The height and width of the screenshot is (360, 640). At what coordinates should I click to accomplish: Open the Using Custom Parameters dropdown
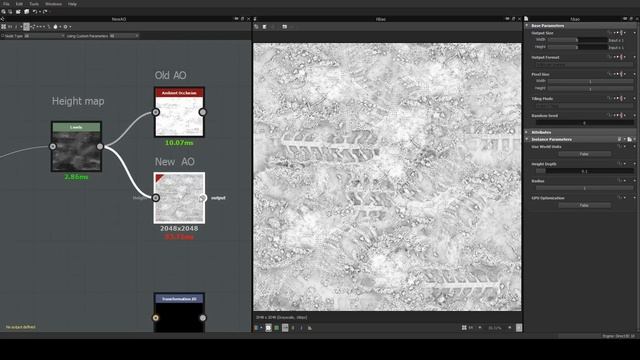(x=124, y=36)
